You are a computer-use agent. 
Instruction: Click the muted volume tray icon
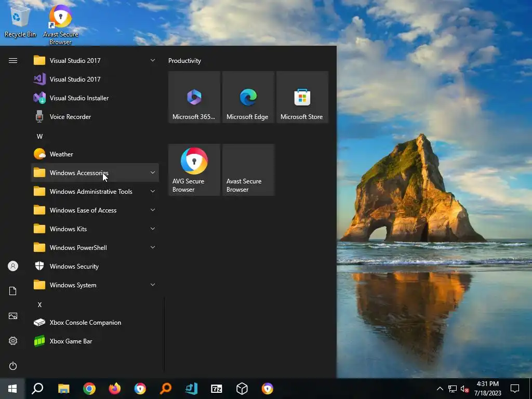465,389
